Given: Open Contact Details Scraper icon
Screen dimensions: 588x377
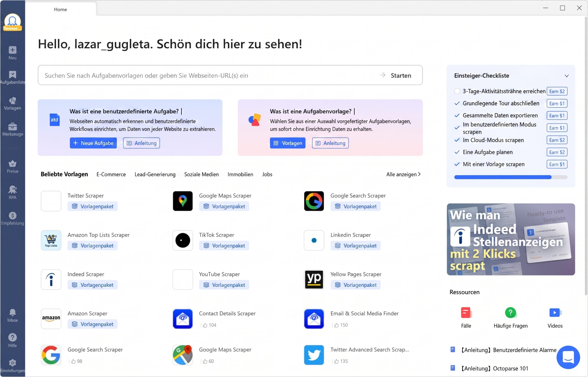Looking at the screenshot, I should 183,319.
